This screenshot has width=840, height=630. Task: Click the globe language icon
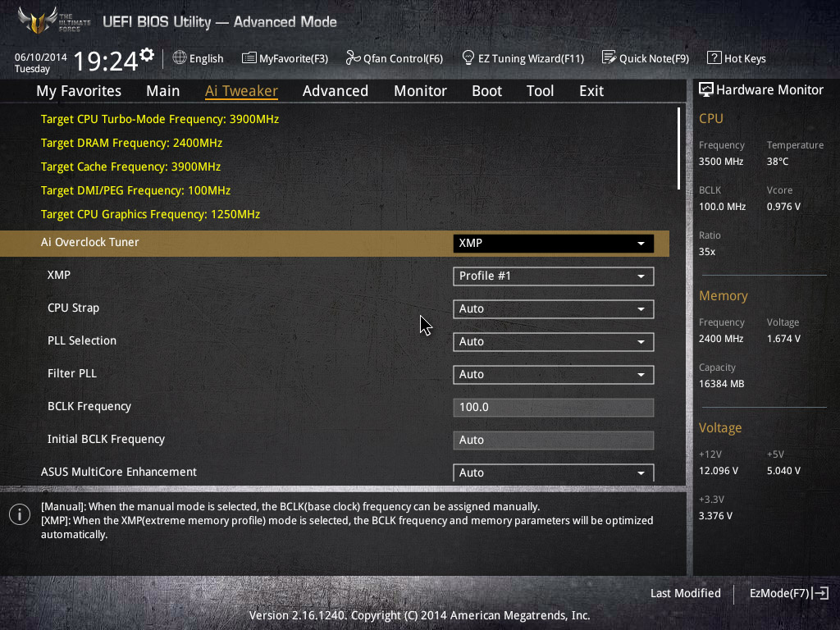click(180, 58)
